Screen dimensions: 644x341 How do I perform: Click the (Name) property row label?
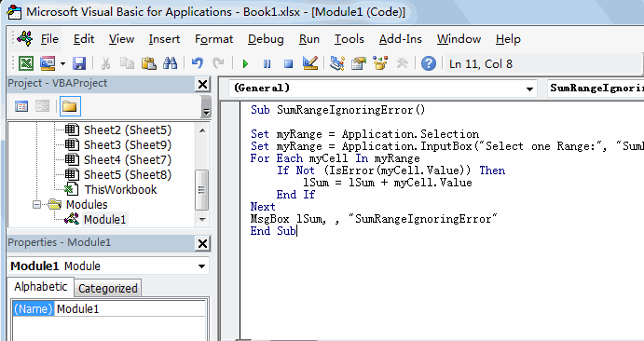pyautogui.click(x=34, y=308)
